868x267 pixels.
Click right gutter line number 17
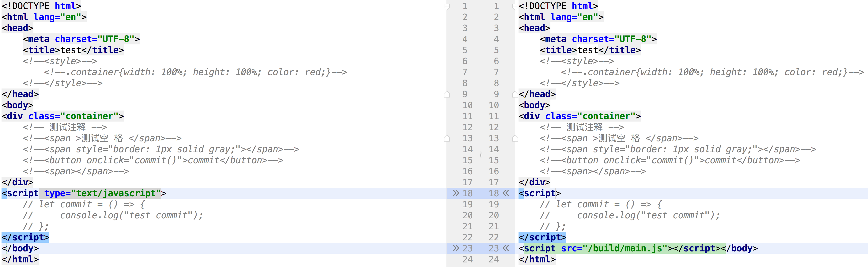tap(494, 182)
